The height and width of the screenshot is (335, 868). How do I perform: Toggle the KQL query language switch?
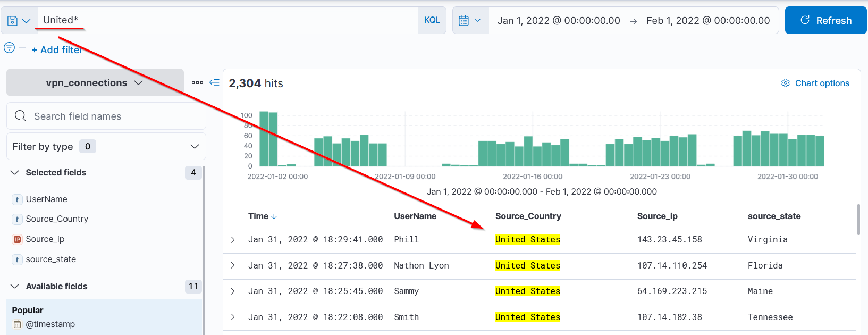pyautogui.click(x=432, y=20)
